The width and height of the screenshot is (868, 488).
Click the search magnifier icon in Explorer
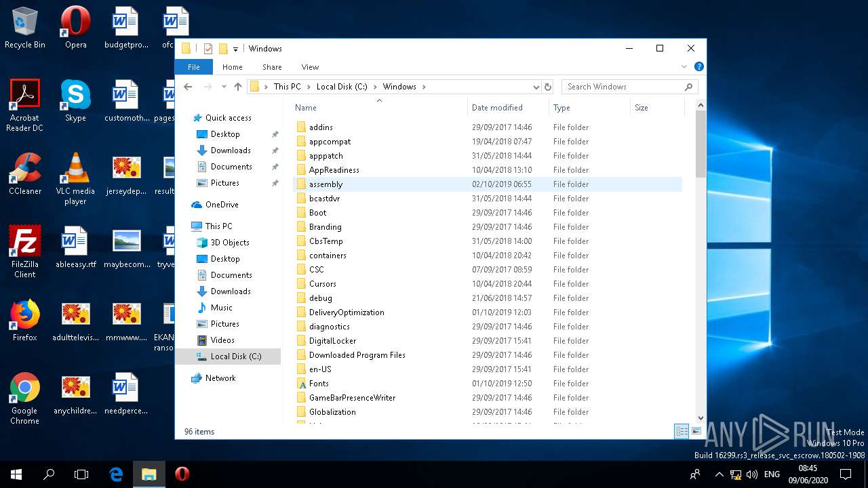point(688,87)
